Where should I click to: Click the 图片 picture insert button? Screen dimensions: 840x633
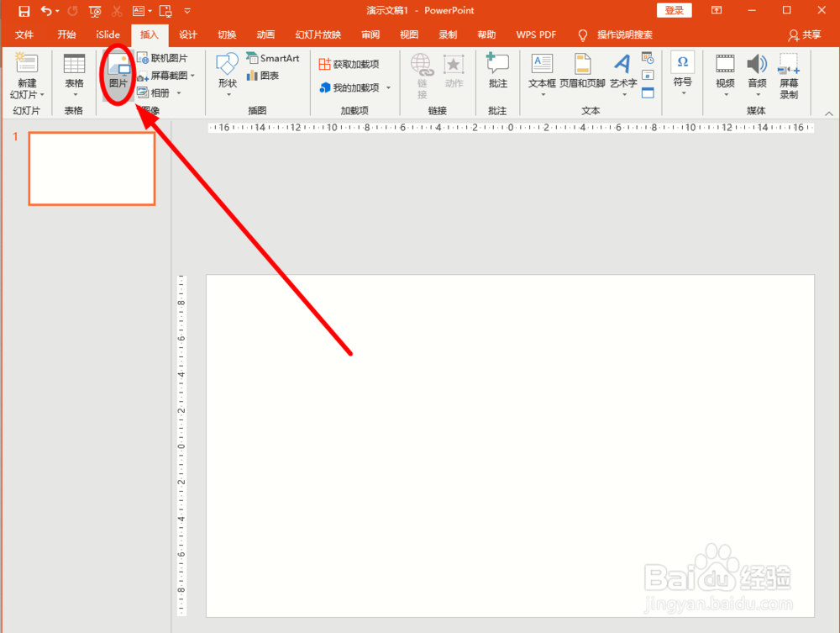click(x=118, y=75)
